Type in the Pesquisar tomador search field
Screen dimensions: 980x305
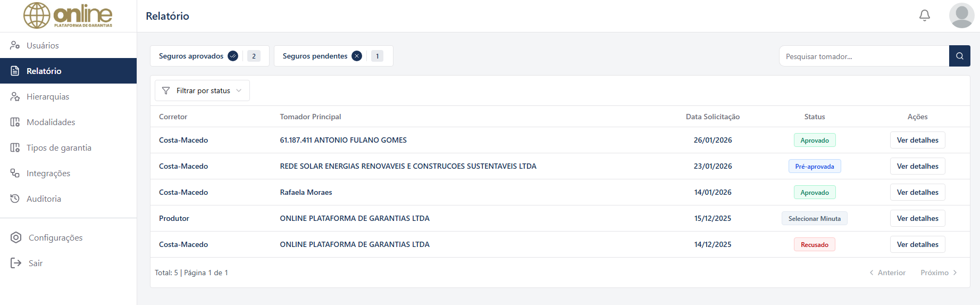coord(864,56)
